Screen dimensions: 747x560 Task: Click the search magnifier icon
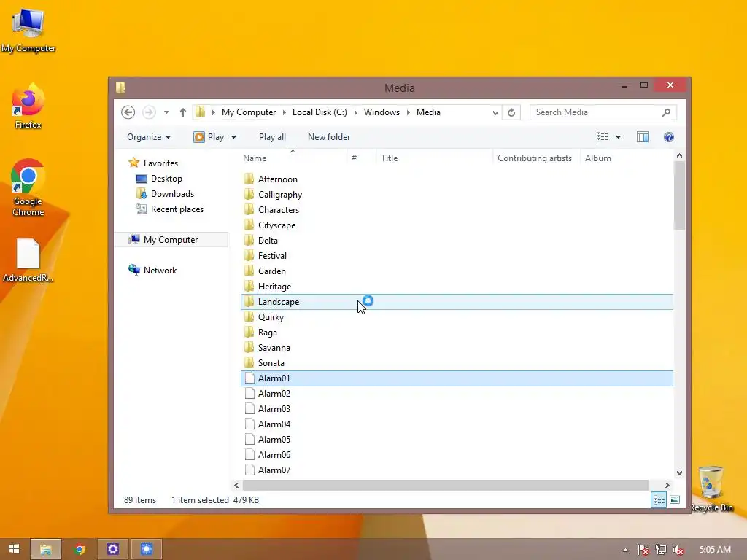(667, 112)
